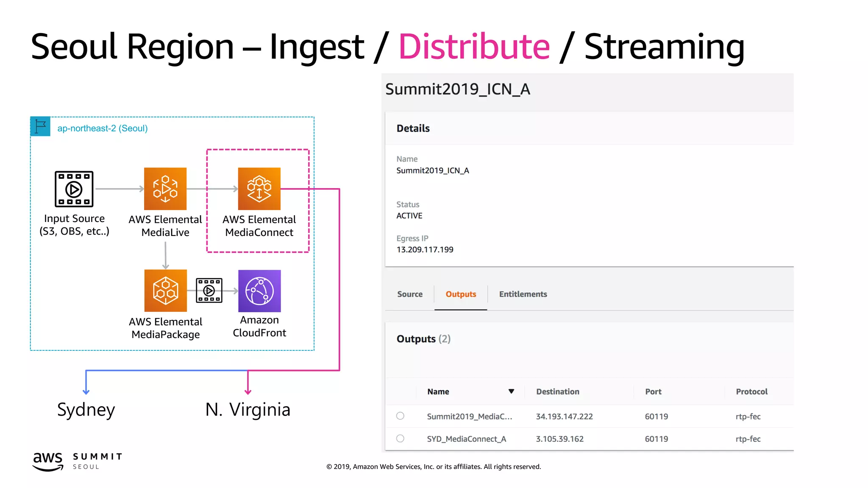Click destination 34.193.147.222
Screen dimensions: 868x488
pyautogui.click(x=564, y=416)
